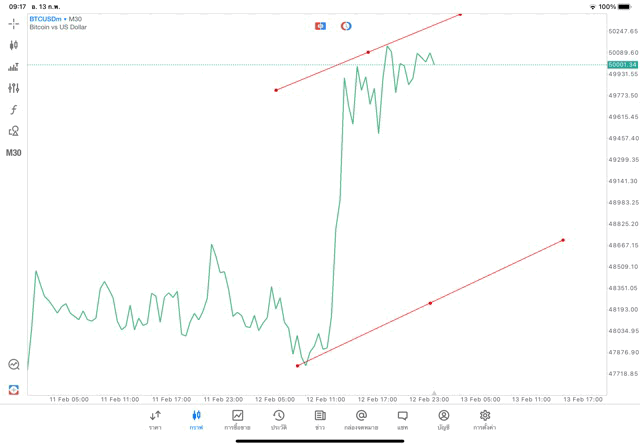The image size is (640, 447).
Task: Switch to the Quotes (ราคา) tab
Action: [x=155, y=419]
